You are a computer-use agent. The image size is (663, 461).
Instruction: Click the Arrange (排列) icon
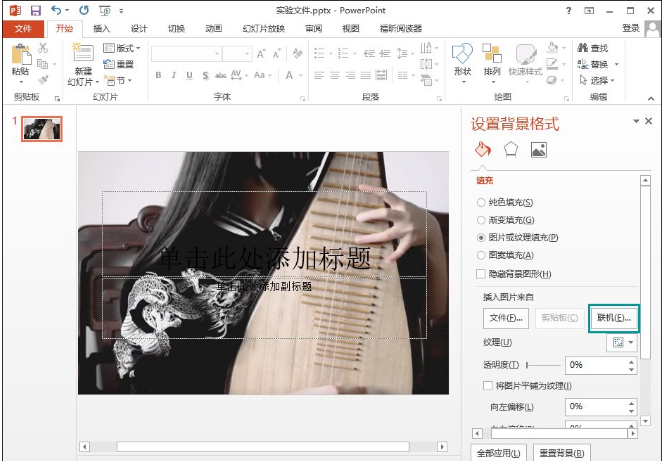tap(492, 58)
